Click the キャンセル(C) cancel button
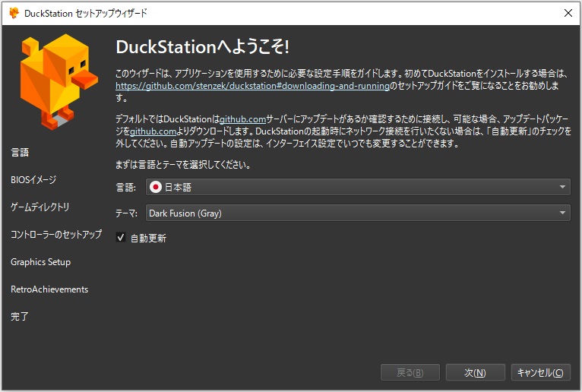The width and height of the screenshot is (582, 392). (541, 372)
